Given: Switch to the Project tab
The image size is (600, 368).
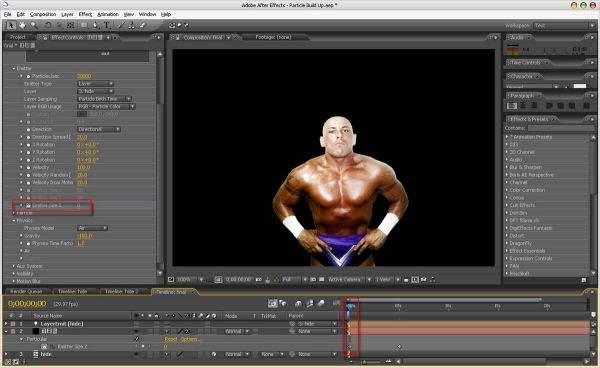Looking at the screenshot, I should [18, 37].
